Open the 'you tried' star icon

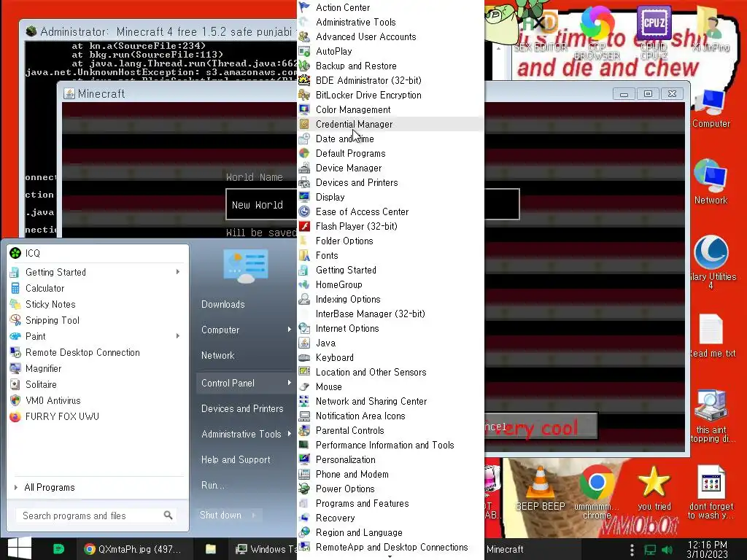(654, 488)
